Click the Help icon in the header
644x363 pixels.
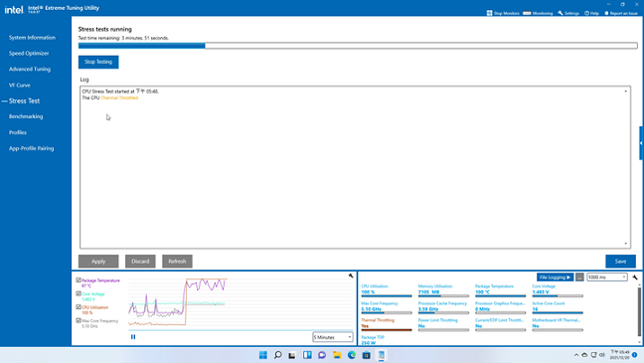587,13
